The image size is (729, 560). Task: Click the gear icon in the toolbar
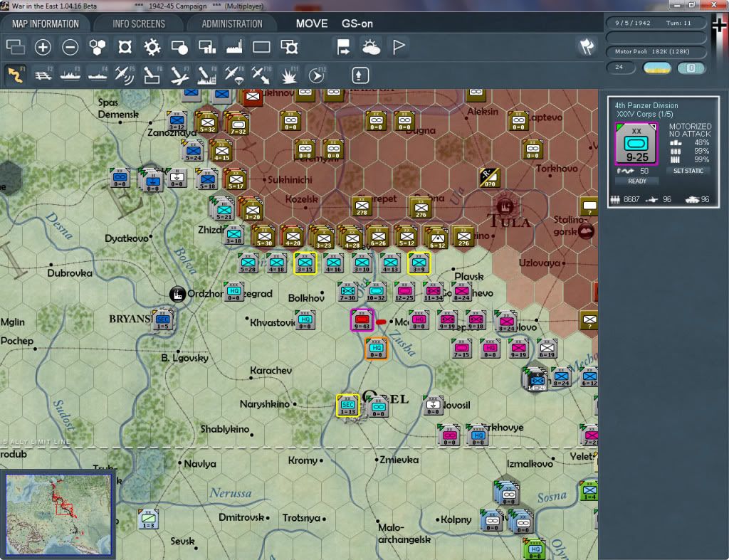point(152,47)
